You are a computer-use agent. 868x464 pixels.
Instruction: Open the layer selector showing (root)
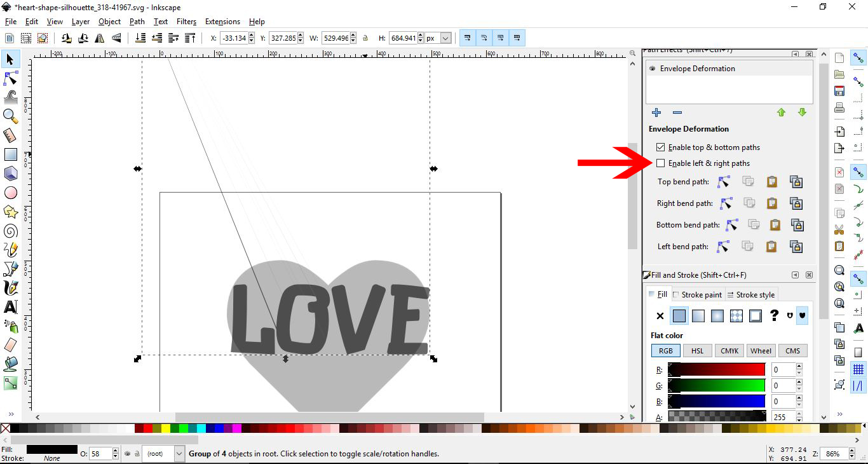click(162, 453)
